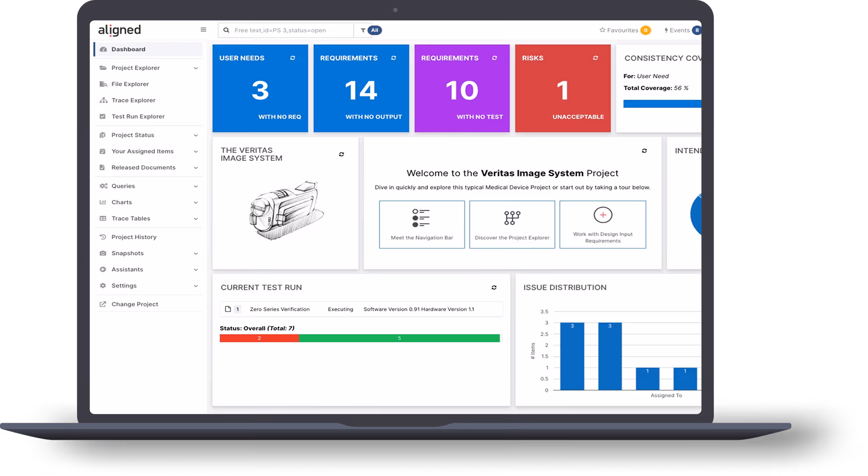This screenshot has height=476, width=868.
Task: Click the Trace Explorer hierarchy icon
Action: (103, 100)
